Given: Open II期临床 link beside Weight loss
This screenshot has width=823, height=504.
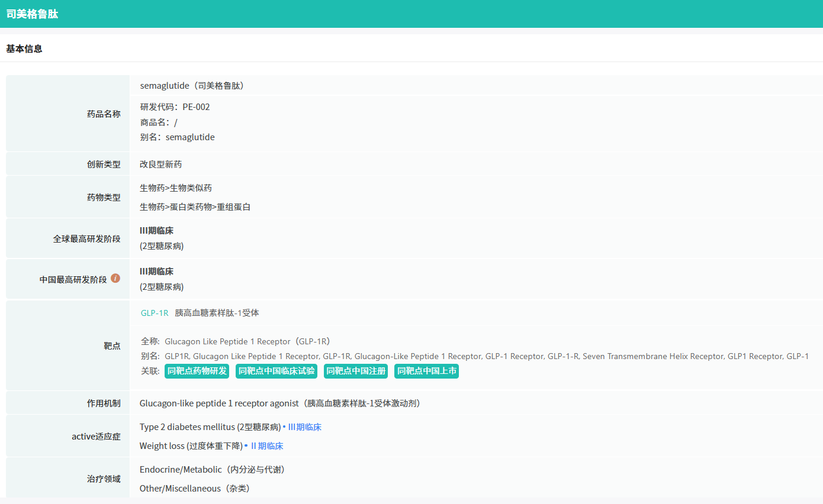Looking at the screenshot, I should [266, 446].
